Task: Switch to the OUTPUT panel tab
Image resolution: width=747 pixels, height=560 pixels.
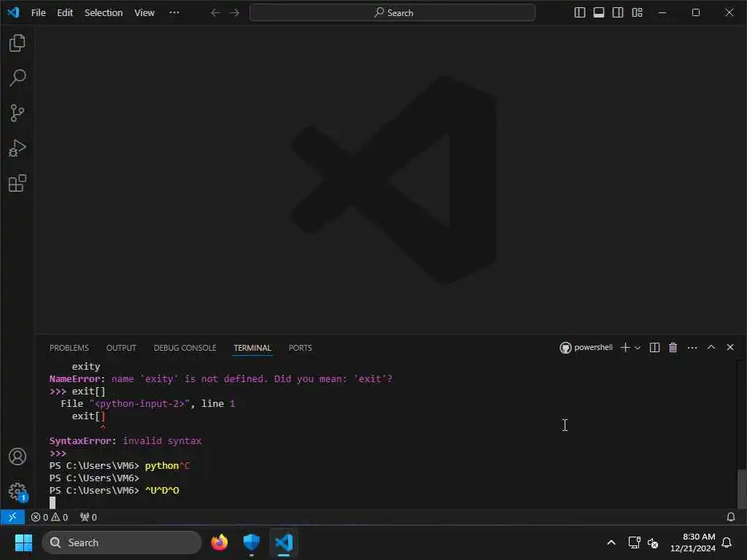Action: tap(121, 348)
